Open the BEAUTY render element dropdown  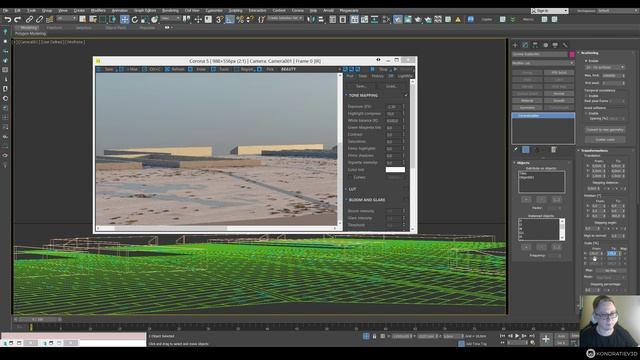(x=311, y=69)
